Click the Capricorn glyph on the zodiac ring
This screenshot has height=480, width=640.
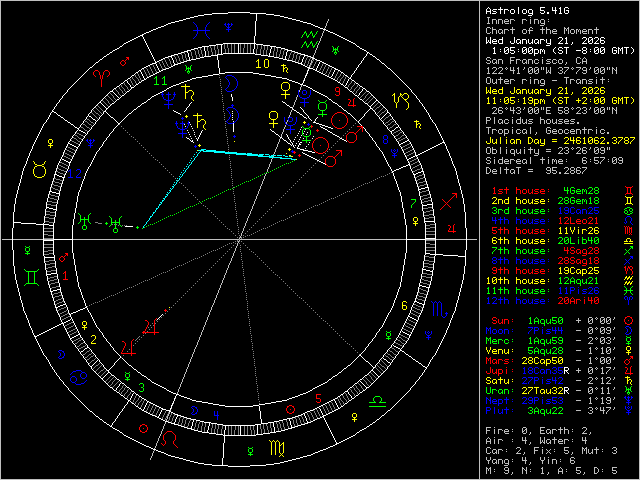click(x=400, y=99)
